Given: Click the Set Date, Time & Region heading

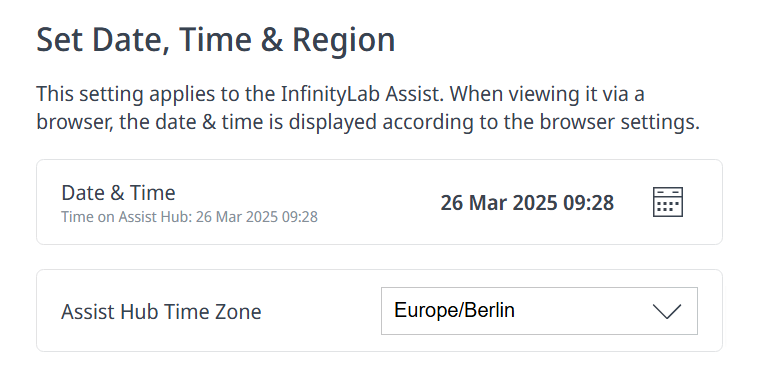Looking at the screenshot, I should tap(216, 40).
